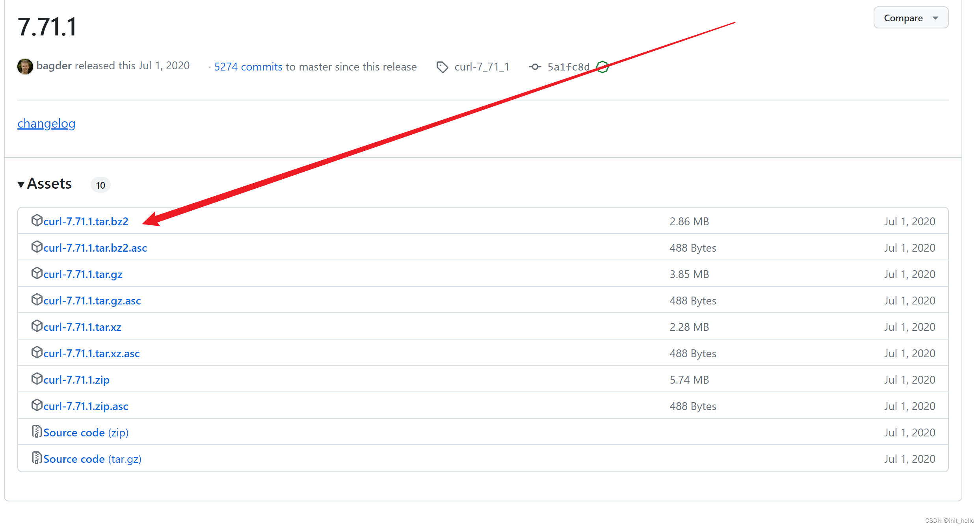
Task: Open the Compare dropdown
Action: [911, 18]
